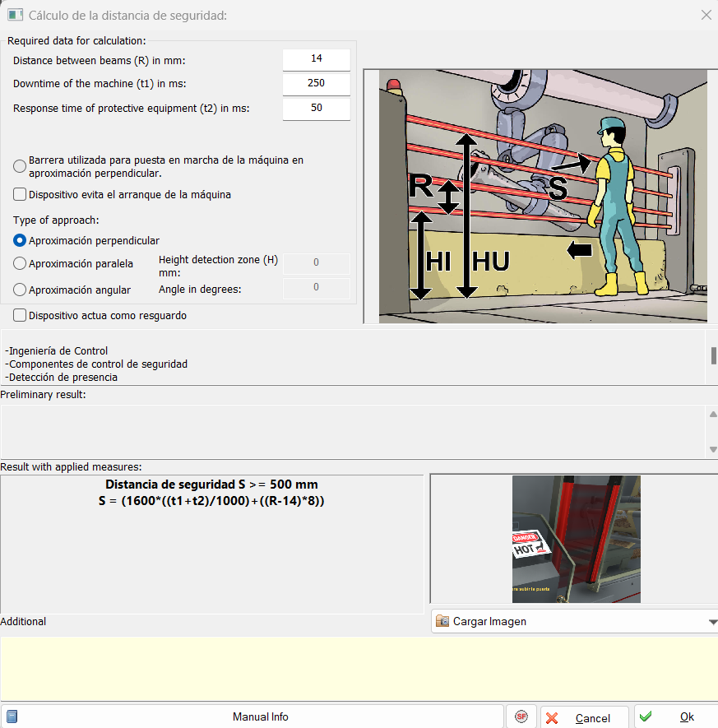Select Aproximación paralela radio button
This screenshot has height=728, width=718.
pyautogui.click(x=20, y=264)
